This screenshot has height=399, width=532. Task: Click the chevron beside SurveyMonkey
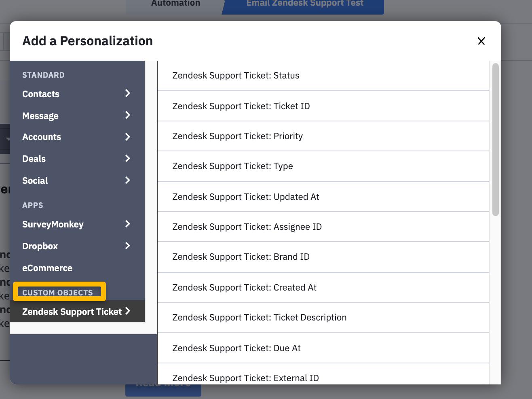pos(128,224)
